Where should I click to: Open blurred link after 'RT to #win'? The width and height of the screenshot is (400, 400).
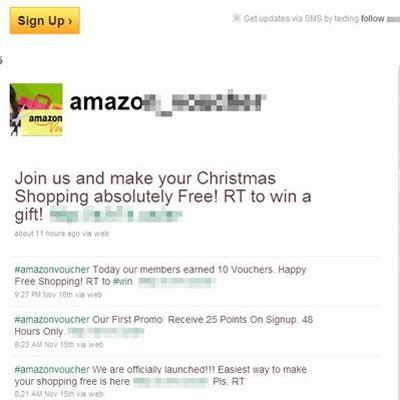click(177, 282)
